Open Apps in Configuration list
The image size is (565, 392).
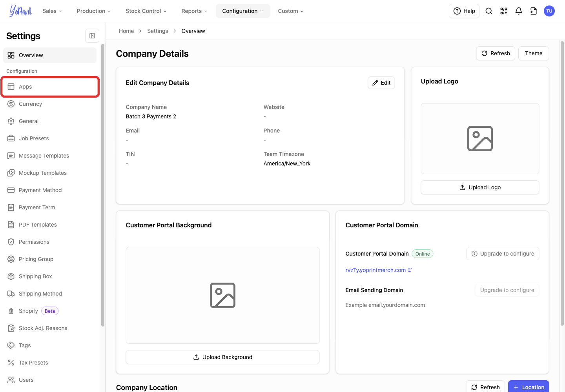[x=50, y=87]
